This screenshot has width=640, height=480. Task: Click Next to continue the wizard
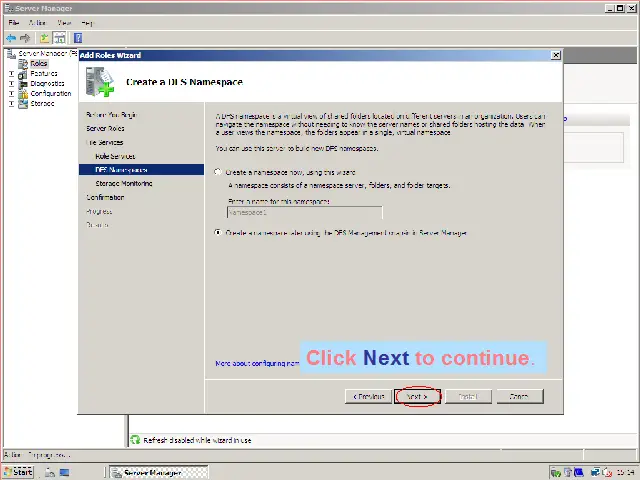click(x=417, y=396)
